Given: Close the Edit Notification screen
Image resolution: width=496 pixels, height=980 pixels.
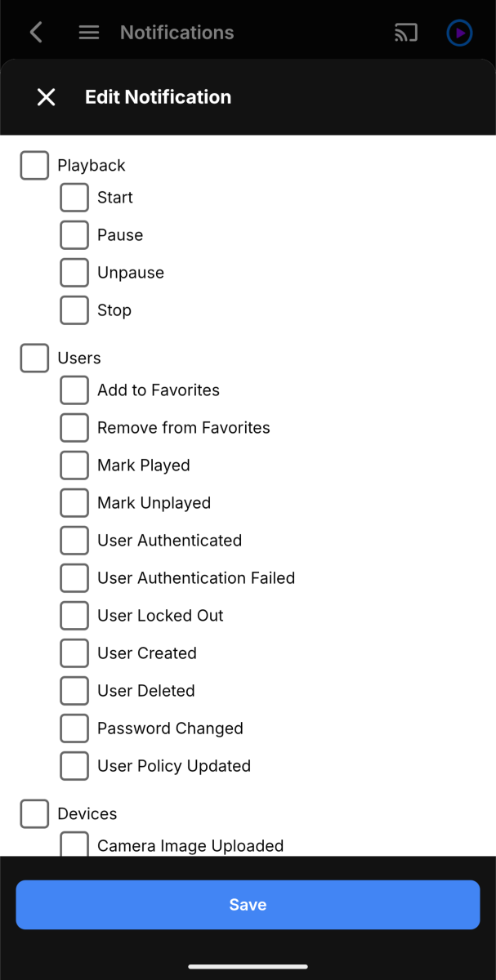Looking at the screenshot, I should 46,96.
